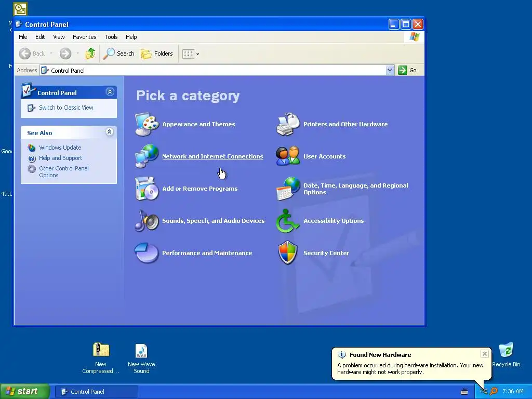This screenshot has height=399, width=532.
Task: Click the Other Control Panel Options gear icon
Action: coord(32,169)
